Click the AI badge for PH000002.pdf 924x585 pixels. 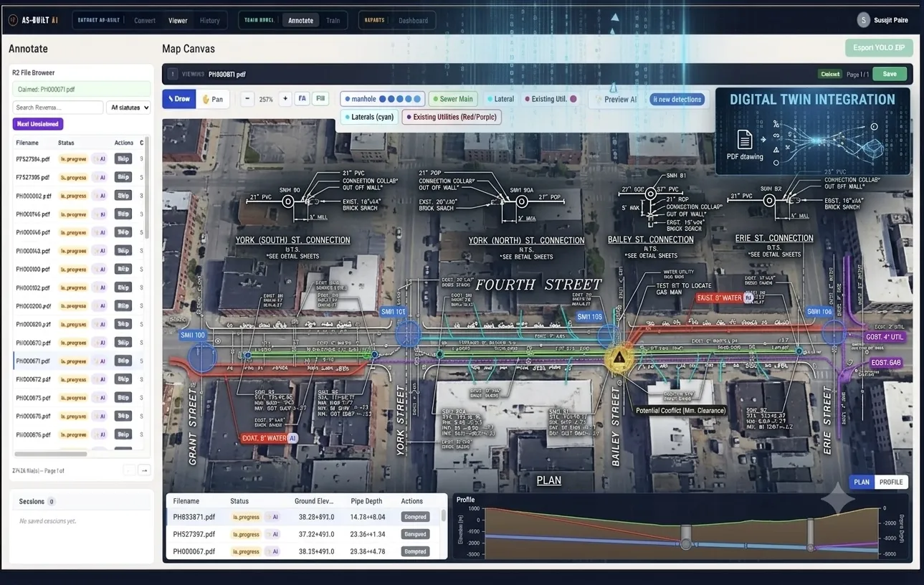tap(100, 196)
